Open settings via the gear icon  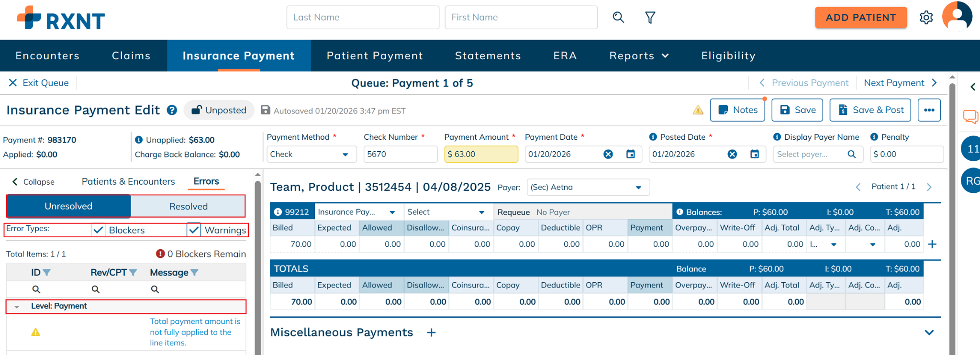[x=926, y=18]
